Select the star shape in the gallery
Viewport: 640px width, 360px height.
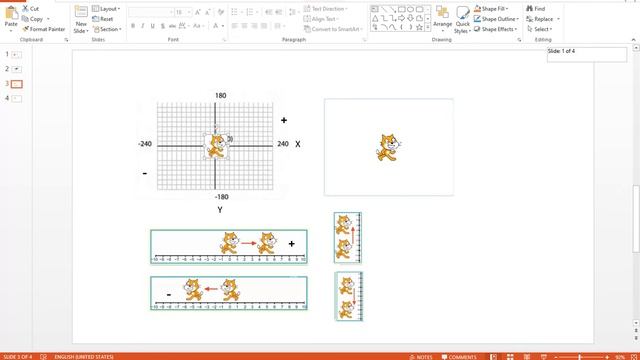tap(419, 27)
